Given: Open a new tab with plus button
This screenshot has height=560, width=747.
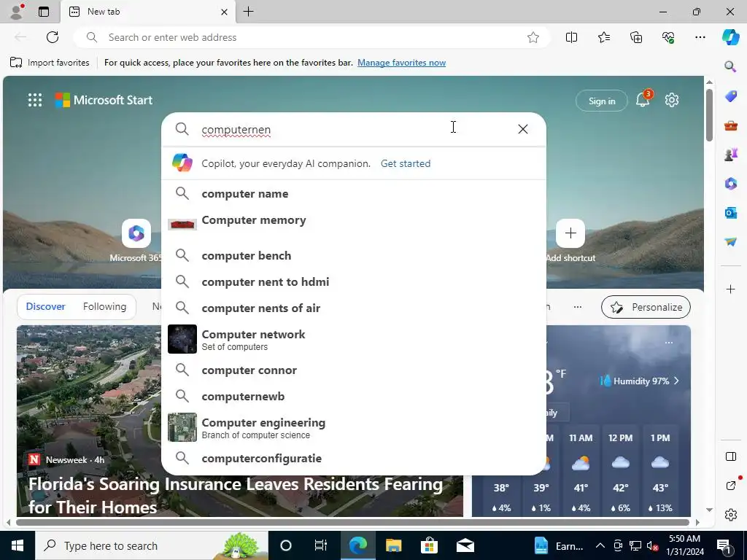Looking at the screenshot, I should coord(248,12).
